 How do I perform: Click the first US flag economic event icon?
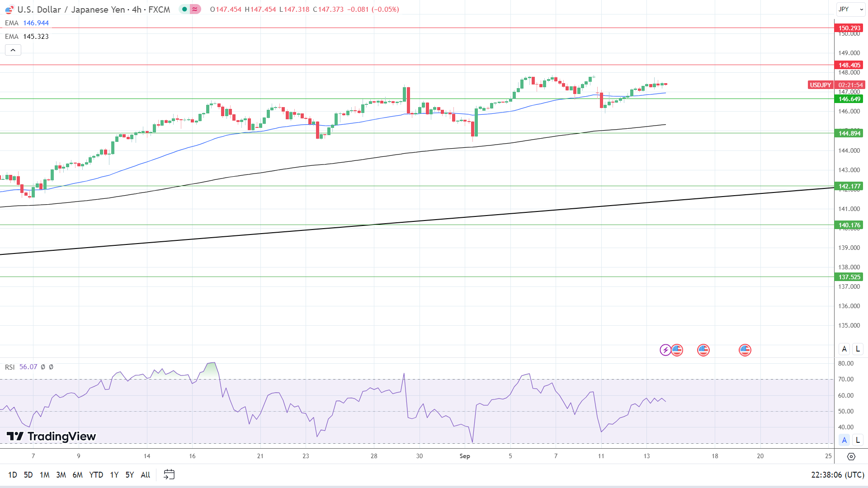677,350
